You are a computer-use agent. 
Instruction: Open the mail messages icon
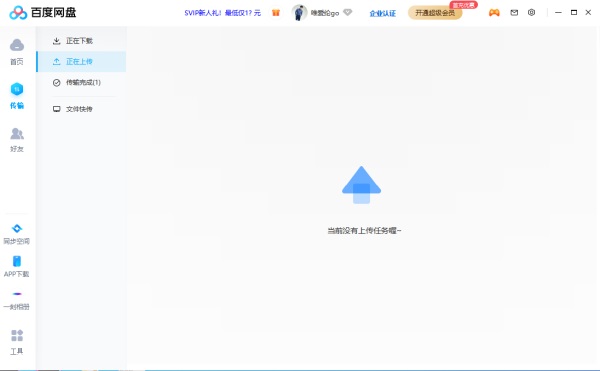click(514, 13)
